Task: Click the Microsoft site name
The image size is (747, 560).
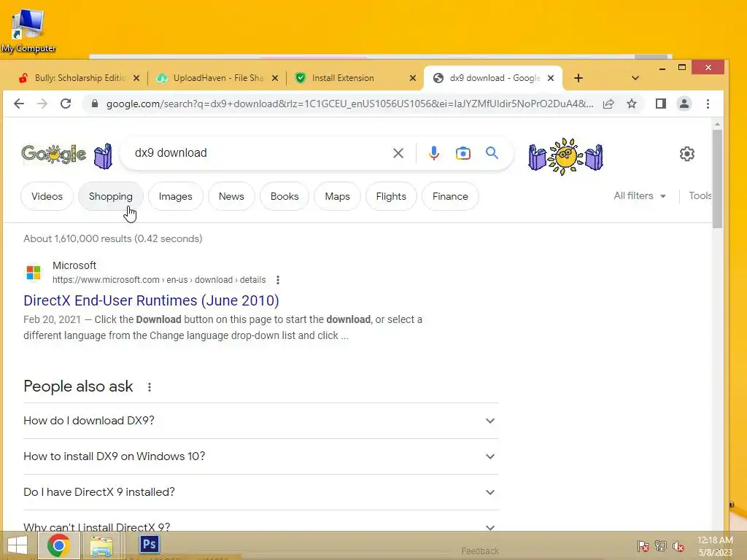Action: [74, 265]
